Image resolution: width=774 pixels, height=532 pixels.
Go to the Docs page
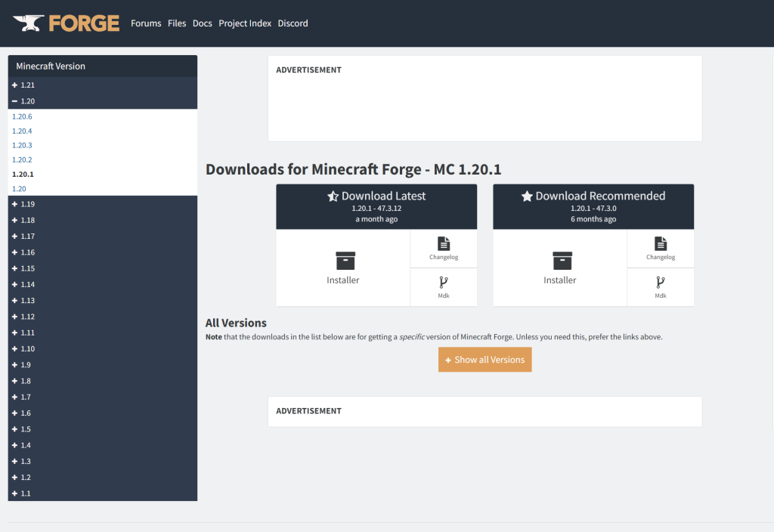point(202,23)
